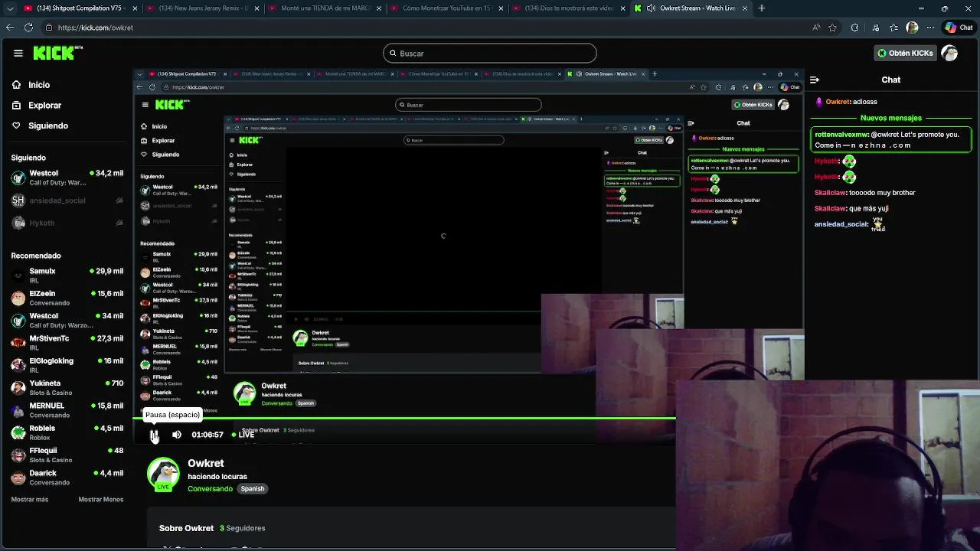Click Owkret username on 'adiosss' message
Viewport: 980px width, 551px height.
(838, 102)
